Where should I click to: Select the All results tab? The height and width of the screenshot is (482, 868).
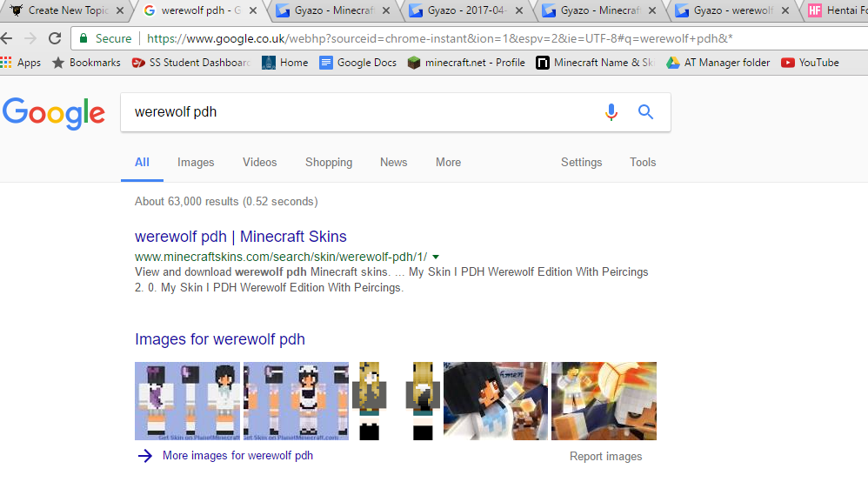pos(143,163)
